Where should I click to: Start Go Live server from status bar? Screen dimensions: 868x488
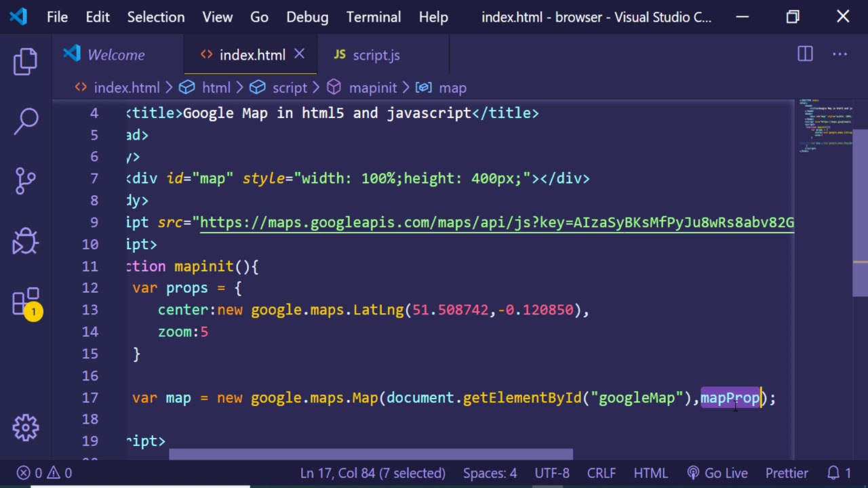[x=717, y=473]
